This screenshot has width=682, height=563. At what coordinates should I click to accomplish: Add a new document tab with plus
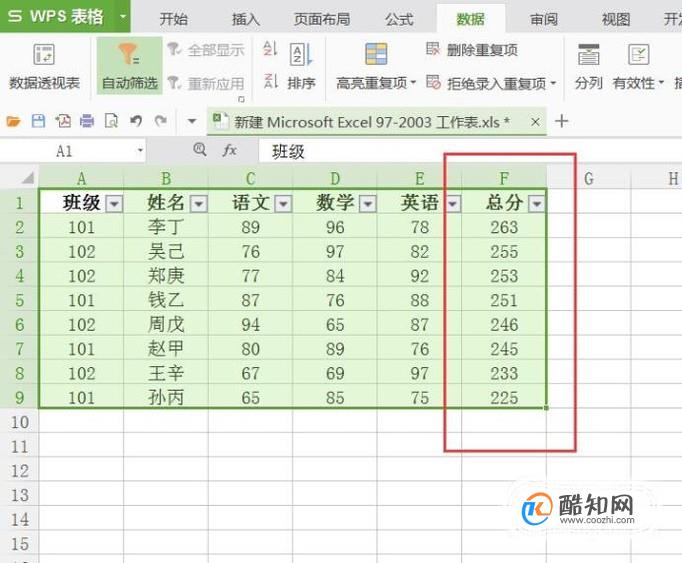click(562, 121)
